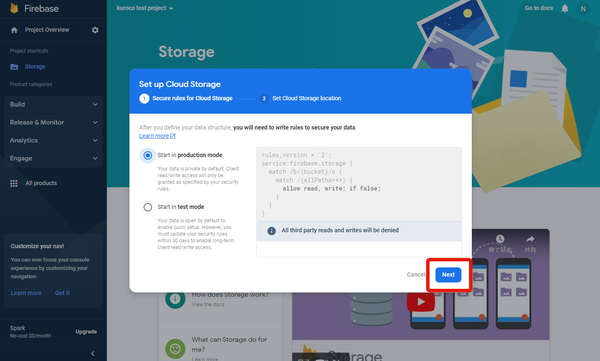Click the Set up Cloud Storage dialog title

point(180,84)
